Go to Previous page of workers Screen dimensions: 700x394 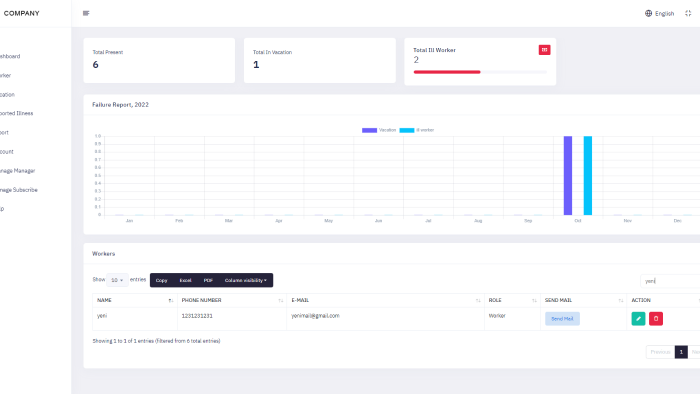point(660,352)
